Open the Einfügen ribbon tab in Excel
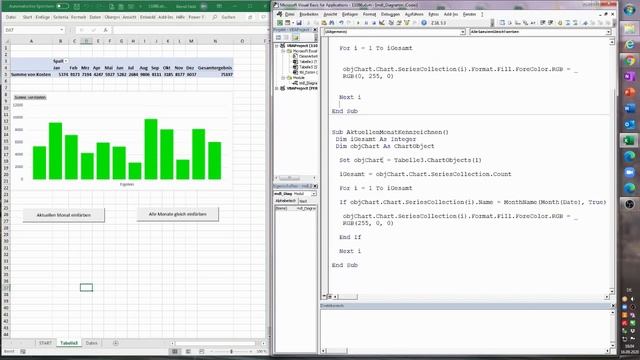The image size is (640, 360). point(42,17)
